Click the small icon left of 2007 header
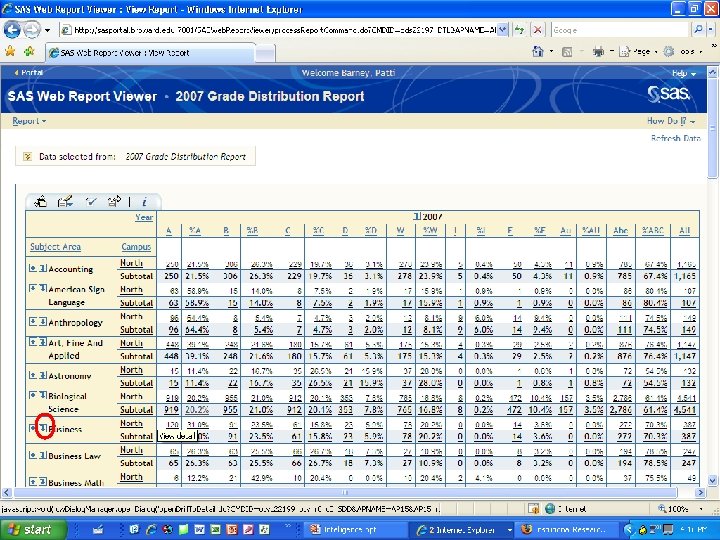The image size is (720, 540). click(416, 216)
